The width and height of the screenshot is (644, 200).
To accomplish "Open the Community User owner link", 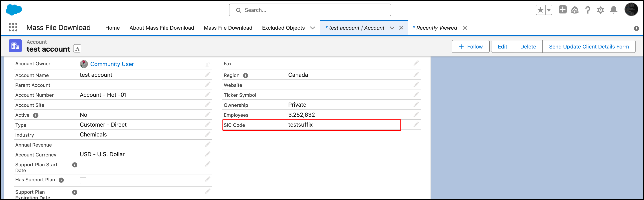I will click(x=112, y=64).
